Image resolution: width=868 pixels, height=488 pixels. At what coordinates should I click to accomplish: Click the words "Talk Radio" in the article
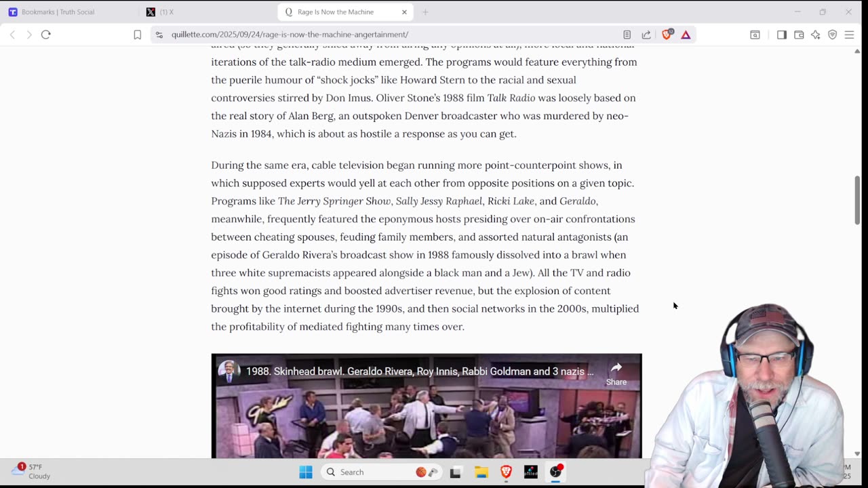[511, 98]
